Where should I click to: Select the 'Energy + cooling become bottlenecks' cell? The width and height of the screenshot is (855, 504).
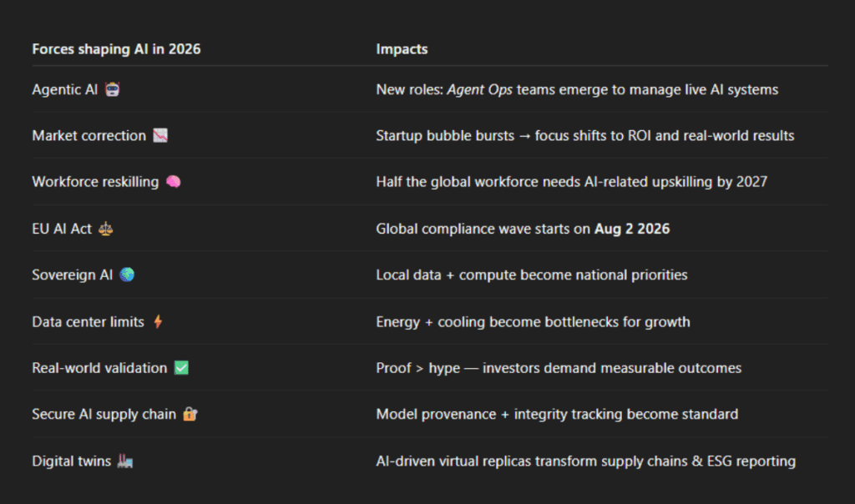point(533,321)
